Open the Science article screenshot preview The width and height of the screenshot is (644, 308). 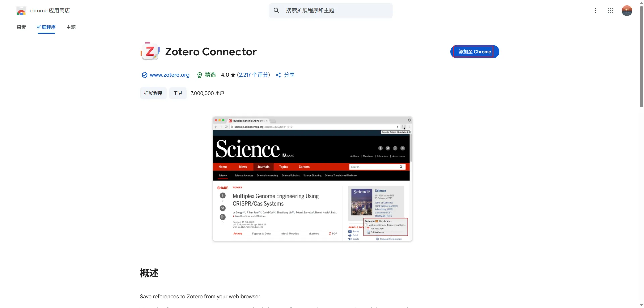click(x=312, y=179)
